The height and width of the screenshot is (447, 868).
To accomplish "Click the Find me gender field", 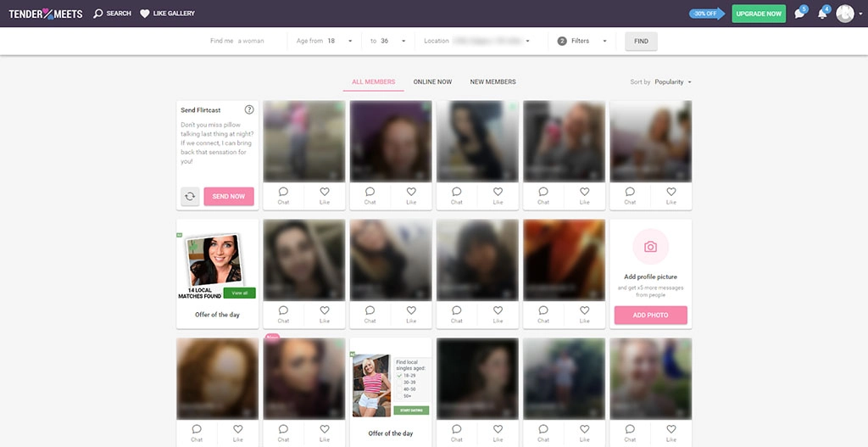I will tap(251, 41).
